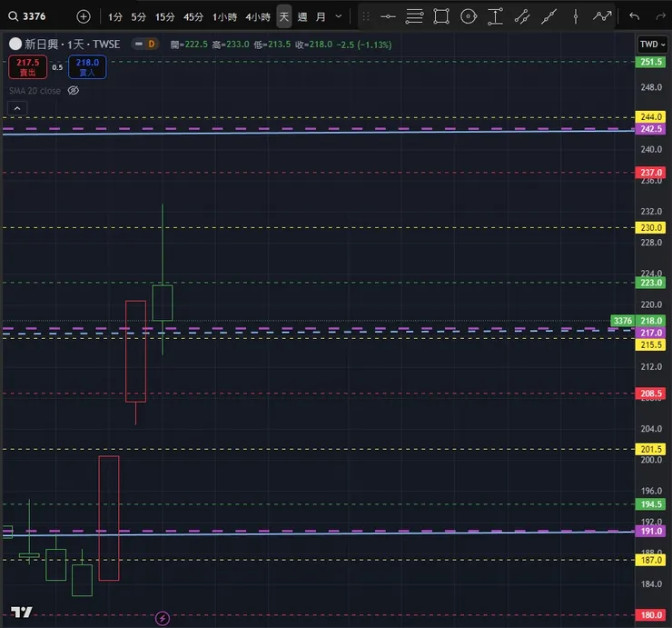
Task: Click the 開=222.5 open value
Action: pyautogui.click(x=189, y=45)
